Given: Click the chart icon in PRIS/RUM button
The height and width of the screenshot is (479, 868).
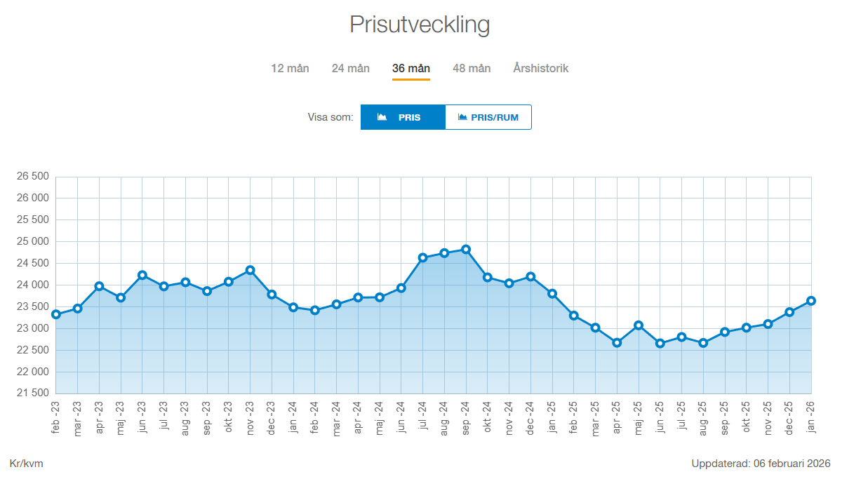Looking at the screenshot, I should pos(462,117).
